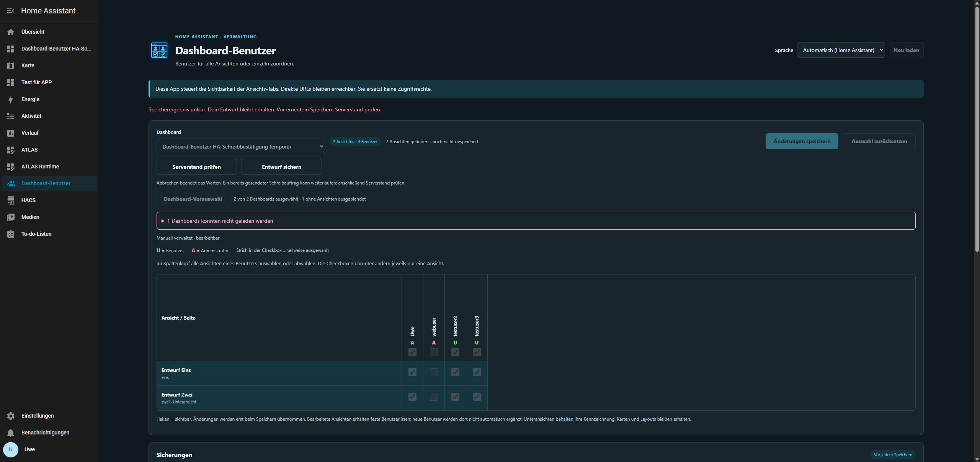Open the Benachrichtigungen bell icon

[11, 433]
